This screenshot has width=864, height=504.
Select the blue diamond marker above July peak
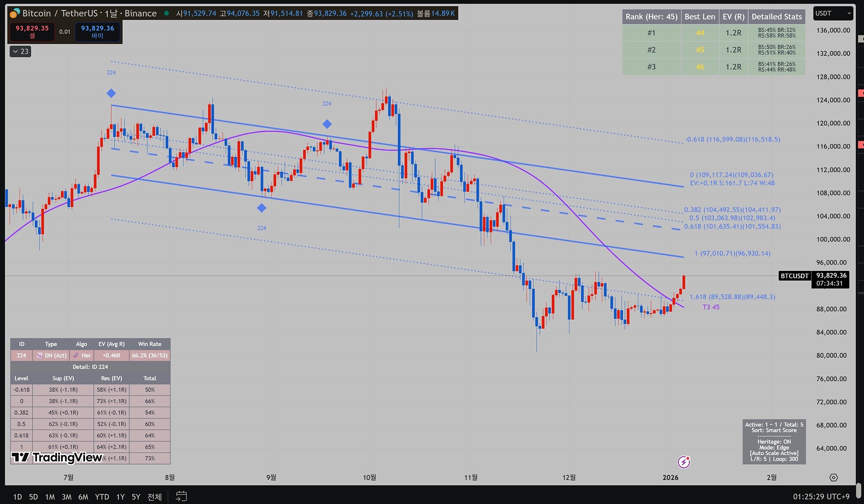(x=111, y=93)
